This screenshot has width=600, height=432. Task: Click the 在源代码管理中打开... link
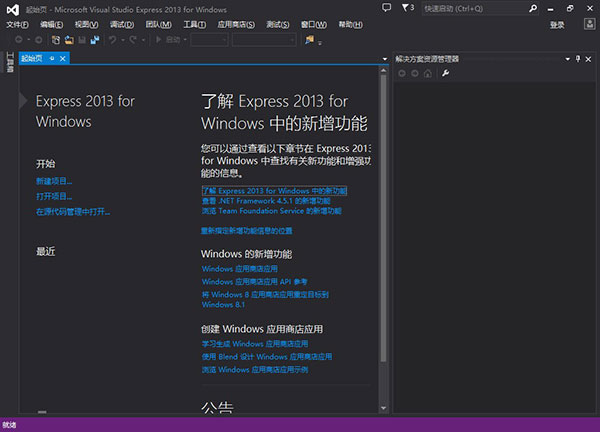pos(73,212)
